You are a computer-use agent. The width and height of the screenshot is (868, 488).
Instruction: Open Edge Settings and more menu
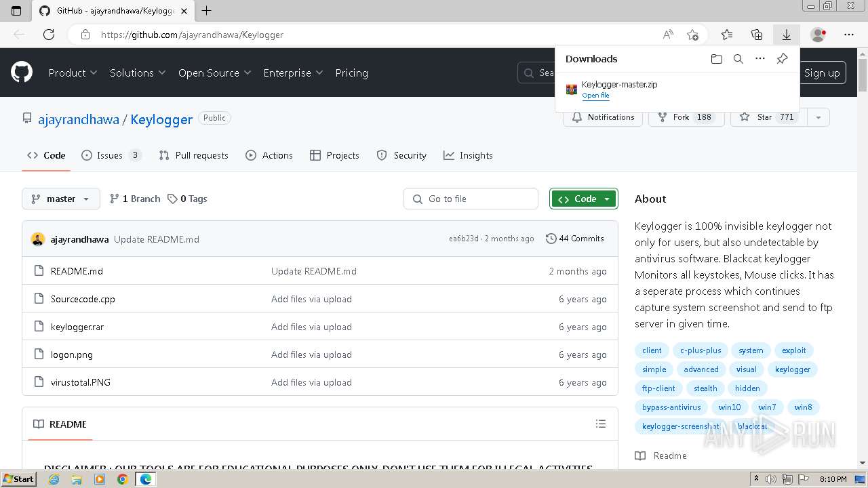[x=849, y=35]
